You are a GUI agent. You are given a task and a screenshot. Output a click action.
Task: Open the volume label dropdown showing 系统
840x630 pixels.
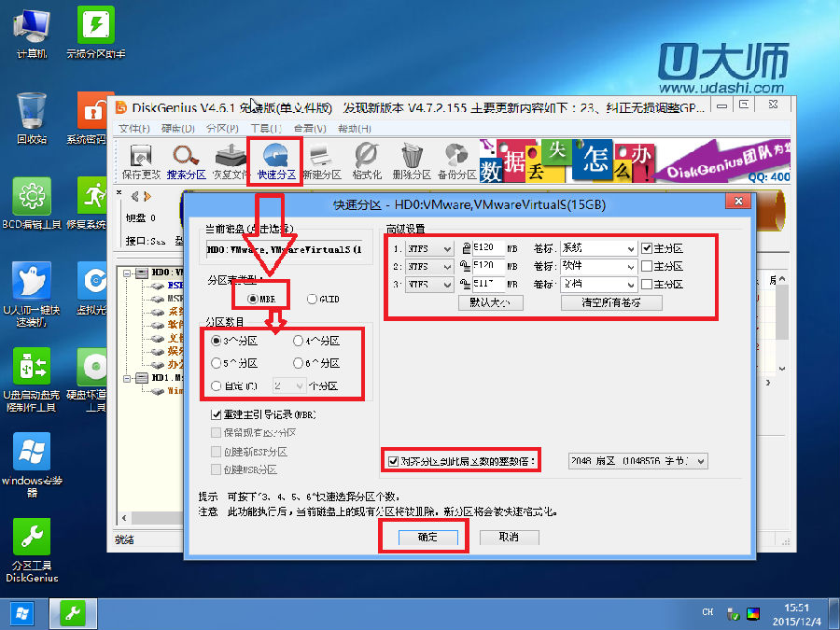598,248
